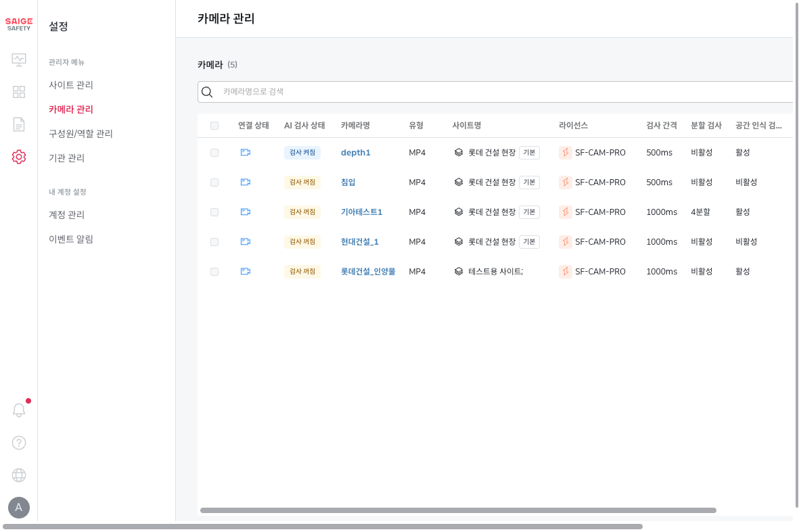Click the license icon in 현대건설_1 row

566,241
